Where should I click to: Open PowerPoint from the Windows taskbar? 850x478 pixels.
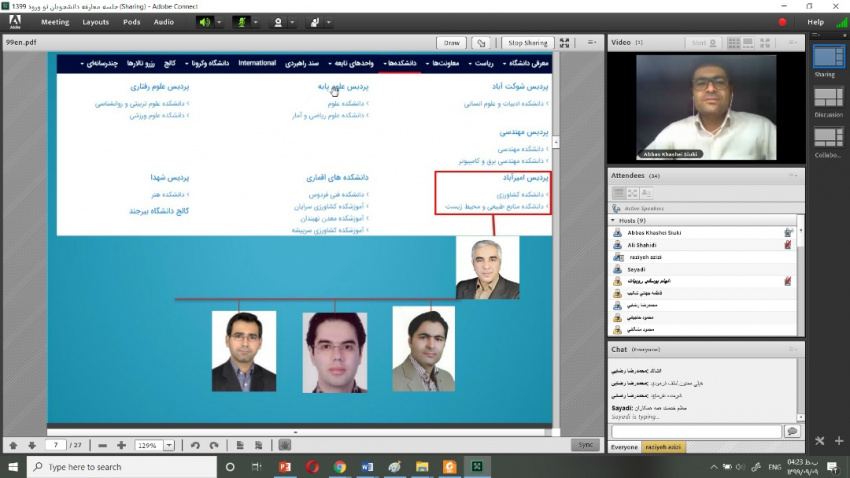click(x=284, y=467)
